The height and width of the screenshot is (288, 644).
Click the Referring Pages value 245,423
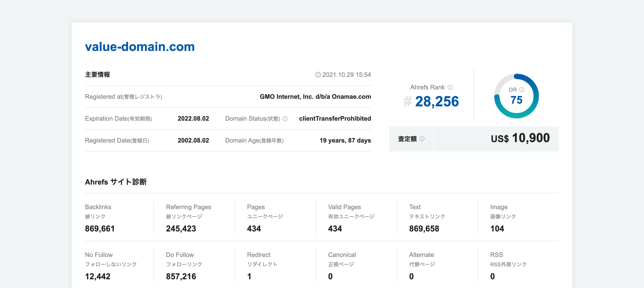pyautogui.click(x=181, y=228)
